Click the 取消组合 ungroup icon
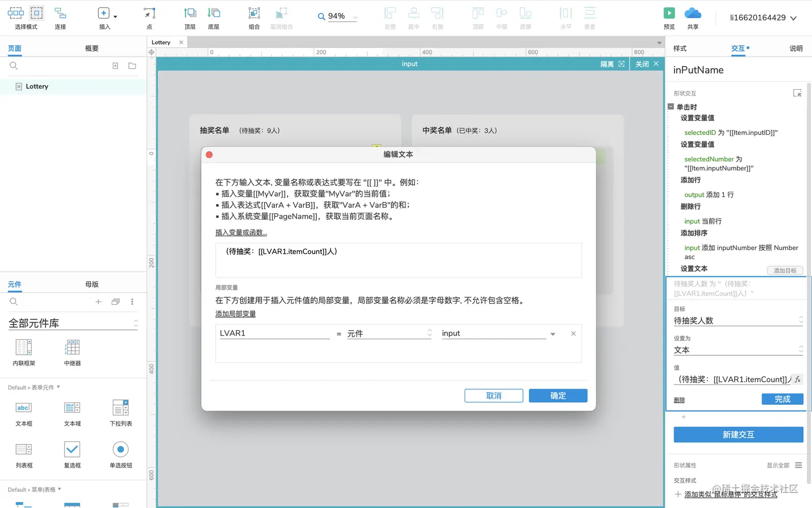This screenshot has height=508, width=812. tap(281, 13)
